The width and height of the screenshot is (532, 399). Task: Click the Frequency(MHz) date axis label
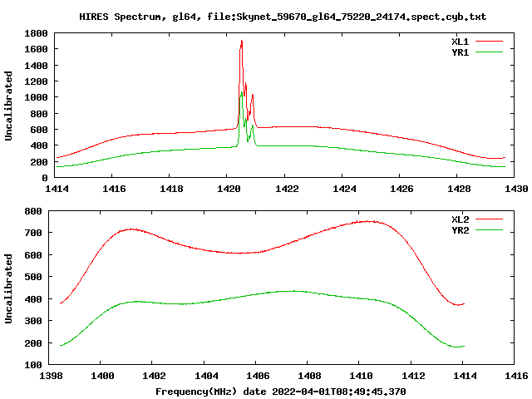pyautogui.click(x=281, y=392)
